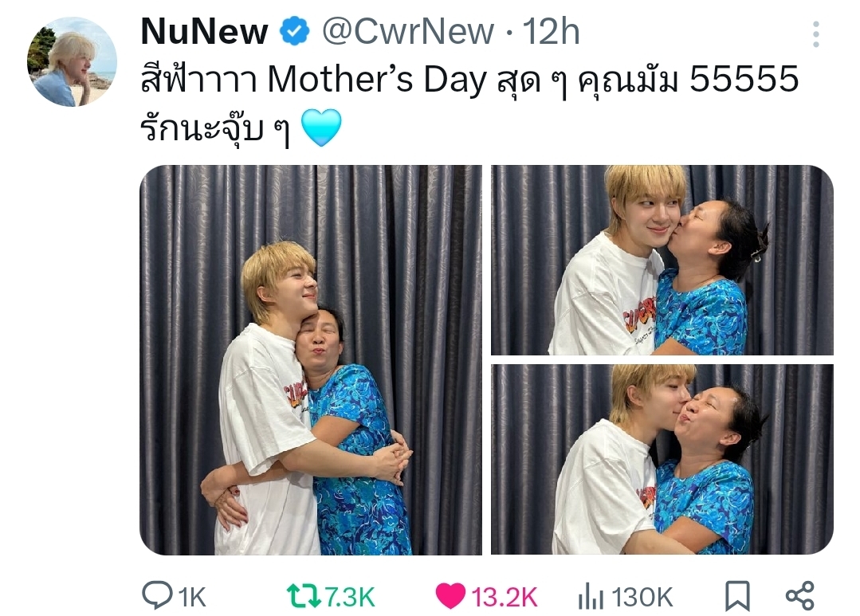Click the 13.2K likes count
Viewport: 860px width, 616px height.
click(x=504, y=598)
